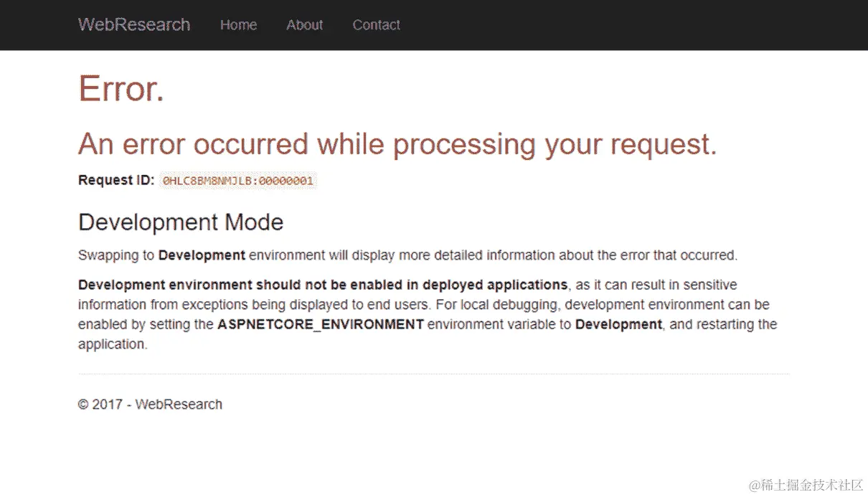The width and height of the screenshot is (868, 497).
Task: Open the Contact nav item
Action: [376, 24]
